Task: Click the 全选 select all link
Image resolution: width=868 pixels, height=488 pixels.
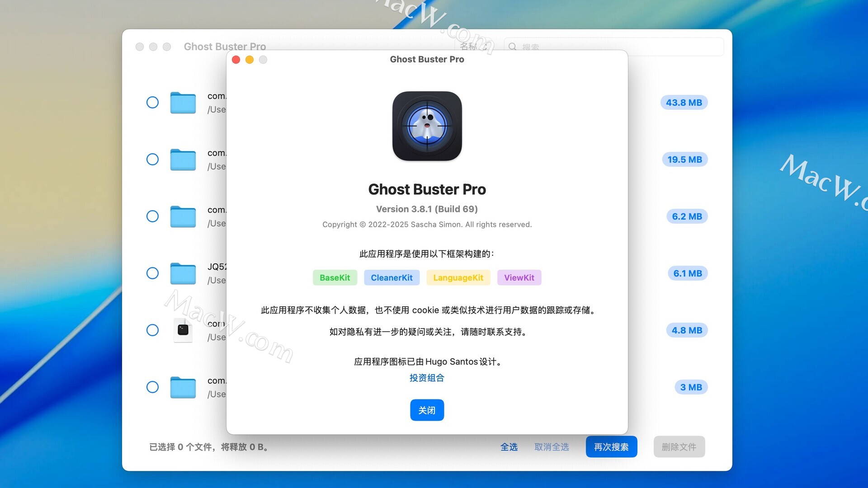Action: pyautogui.click(x=509, y=447)
